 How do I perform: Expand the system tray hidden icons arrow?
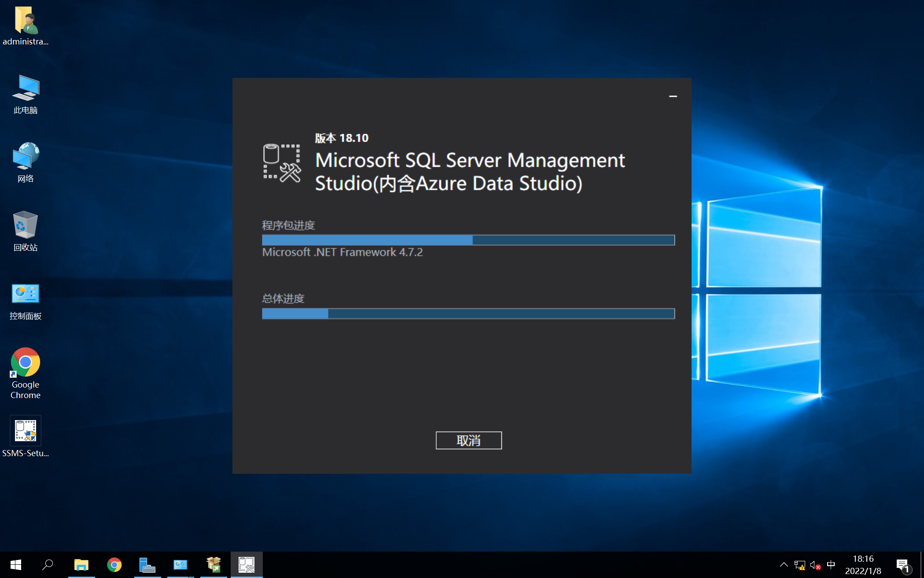click(x=784, y=565)
